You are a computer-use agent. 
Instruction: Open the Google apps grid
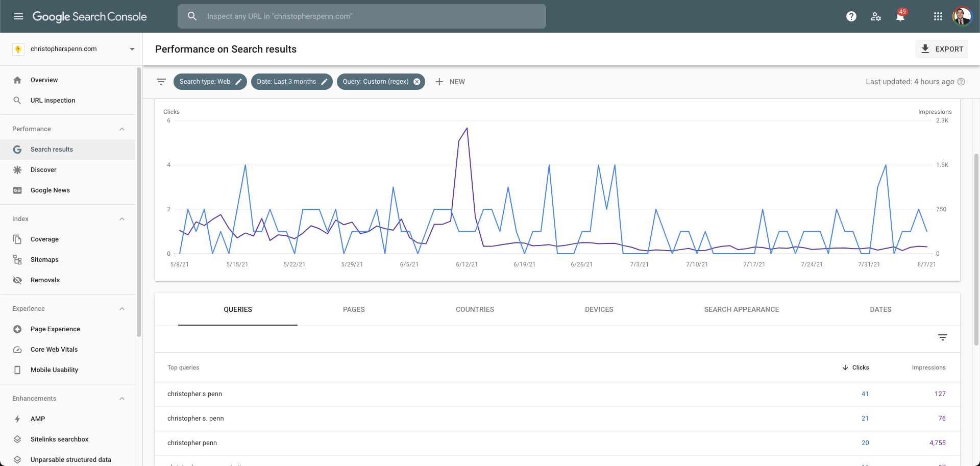(x=938, y=16)
